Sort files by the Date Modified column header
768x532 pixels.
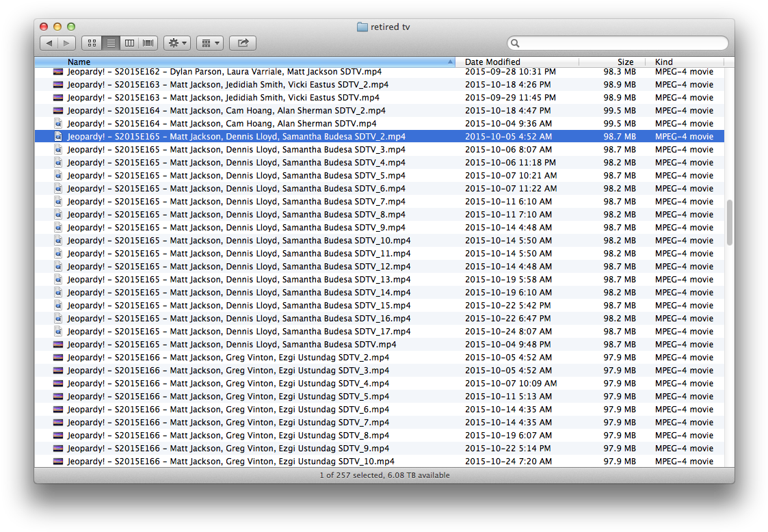517,62
